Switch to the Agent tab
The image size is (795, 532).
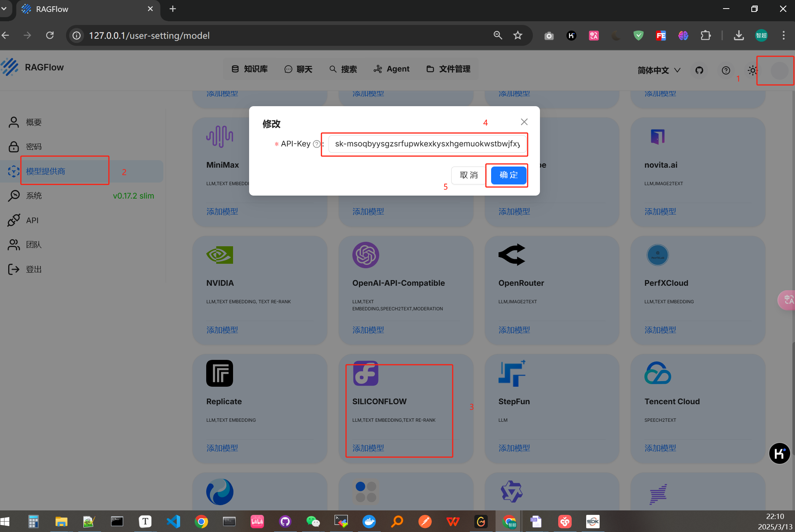[x=392, y=69]
